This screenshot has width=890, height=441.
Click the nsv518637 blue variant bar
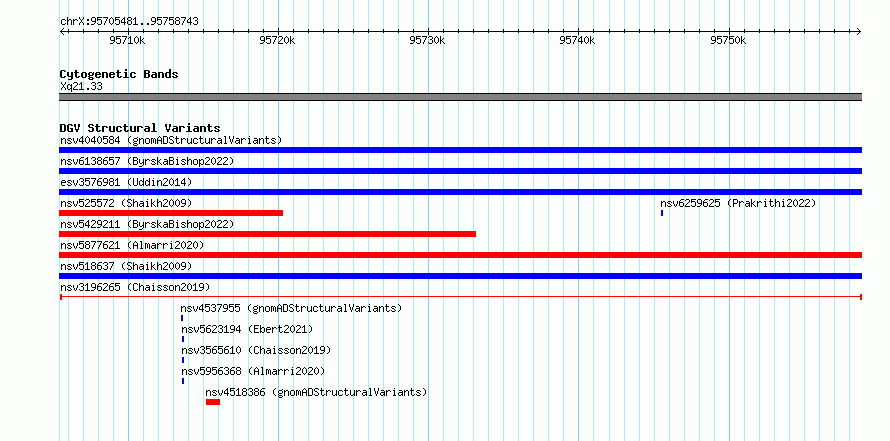[460, 276]
